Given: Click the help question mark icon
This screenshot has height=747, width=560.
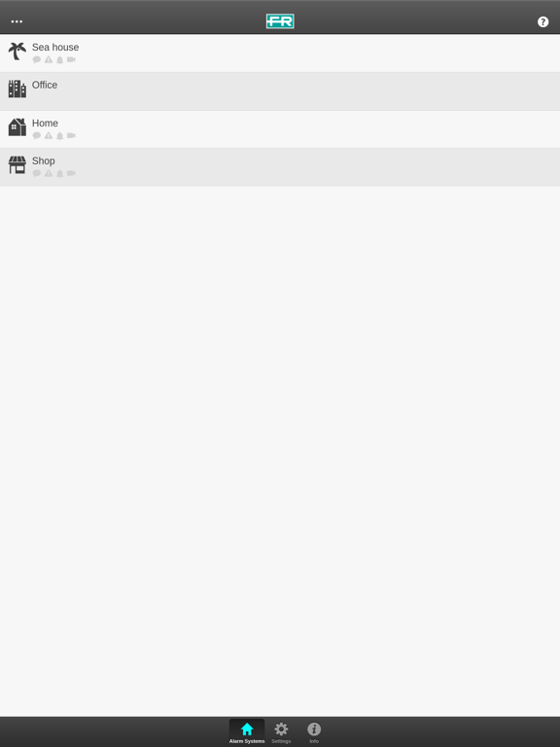Looking at the screenshot, I should [x=542, y=22].
